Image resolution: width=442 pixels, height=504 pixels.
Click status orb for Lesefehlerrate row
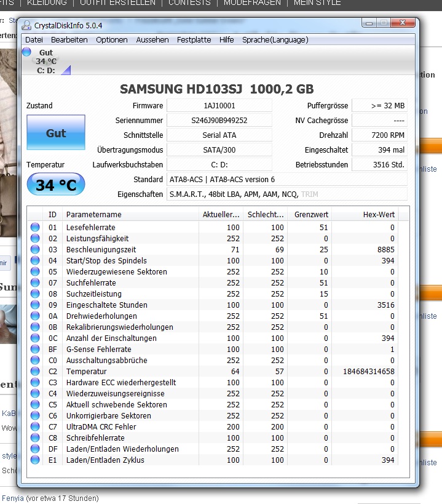click(x=35, y=227)
